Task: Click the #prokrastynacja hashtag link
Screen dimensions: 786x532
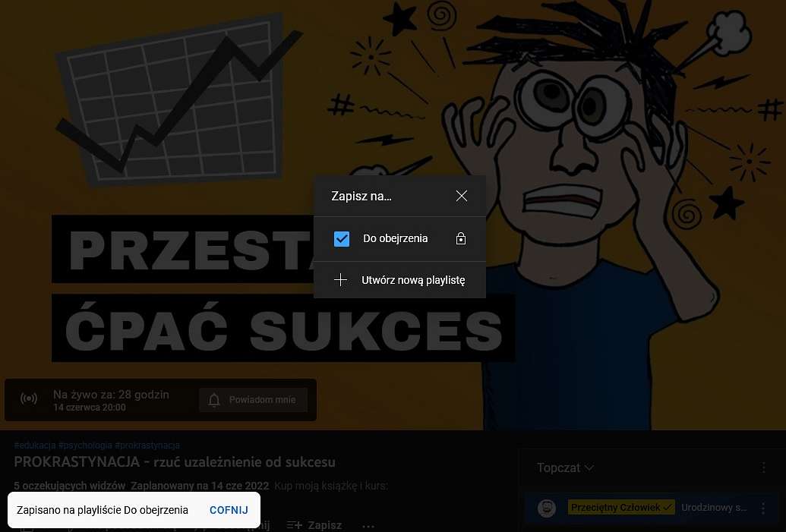Action: point(147,445)
